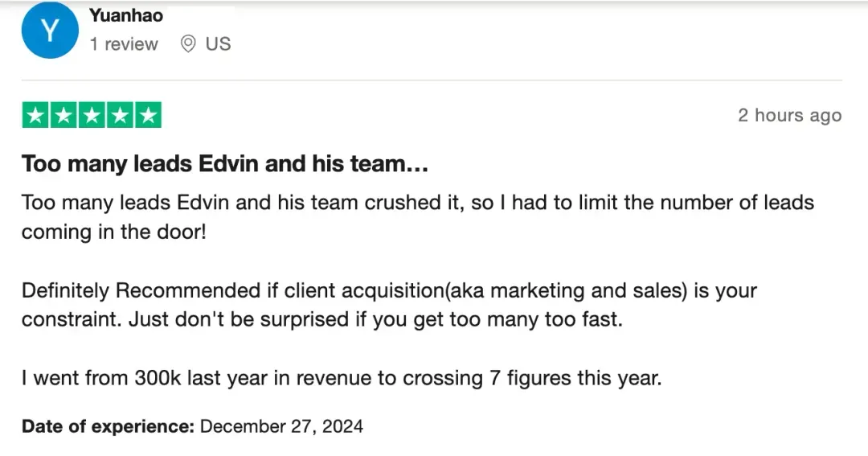Click the line starting "Definitely Recommended"
This screenshot has height=456, width=868.
pos(389,290)
